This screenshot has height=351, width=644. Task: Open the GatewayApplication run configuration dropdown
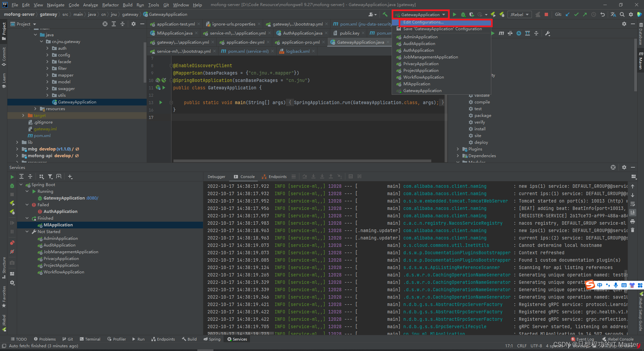pos(420,14)
